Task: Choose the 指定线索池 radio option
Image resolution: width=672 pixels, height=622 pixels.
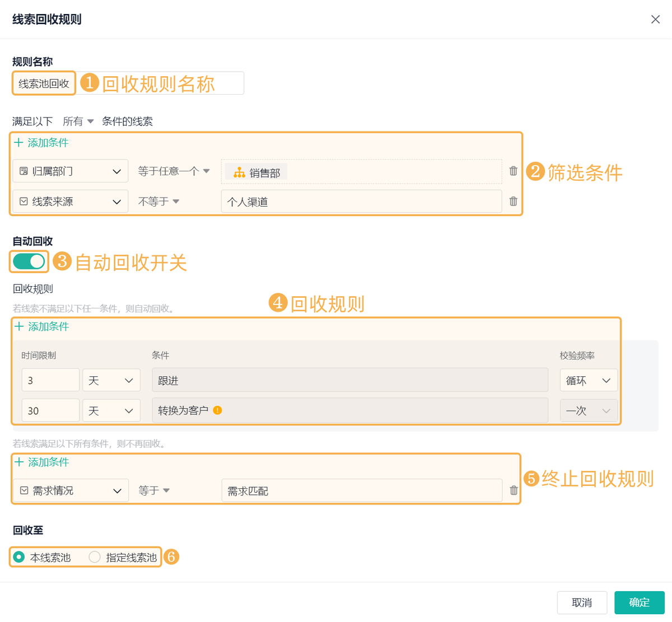Action: 95,557
